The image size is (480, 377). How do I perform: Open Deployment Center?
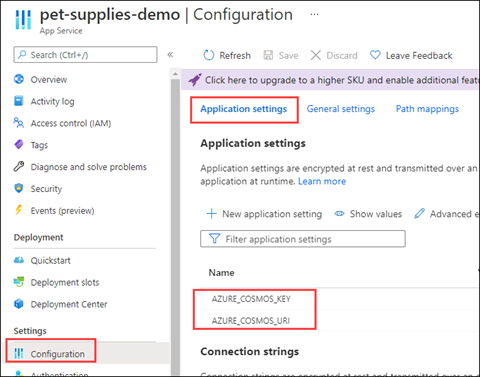point(69,304)
